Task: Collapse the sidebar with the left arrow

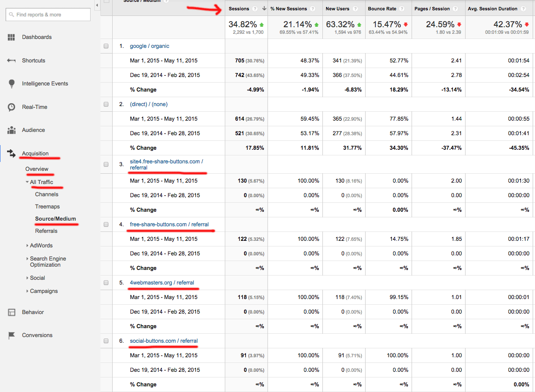Action: click(x=97, y=5)
